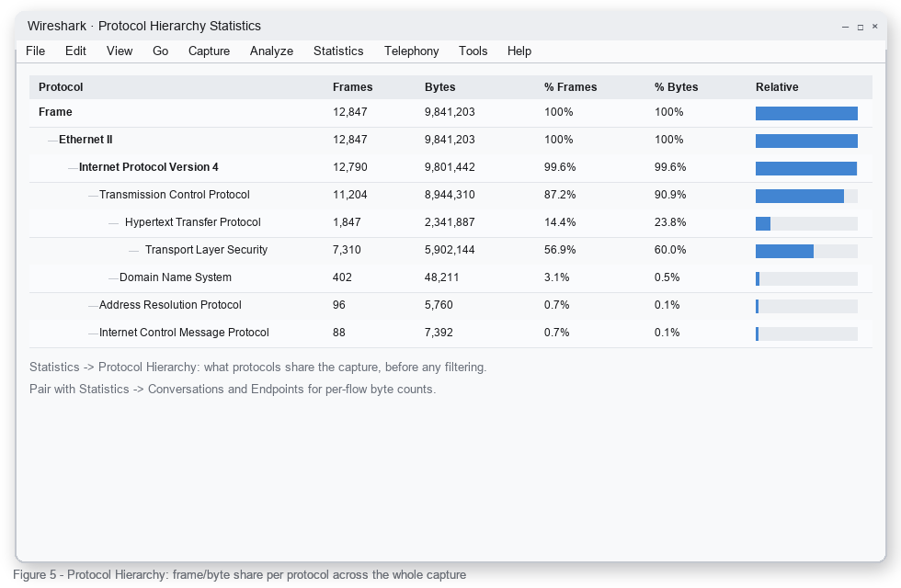Image resolution: width=901 pixels, height=588 pixels.
Task: Click the 14.4% frames percentage
Action: [x=560, y=222]
